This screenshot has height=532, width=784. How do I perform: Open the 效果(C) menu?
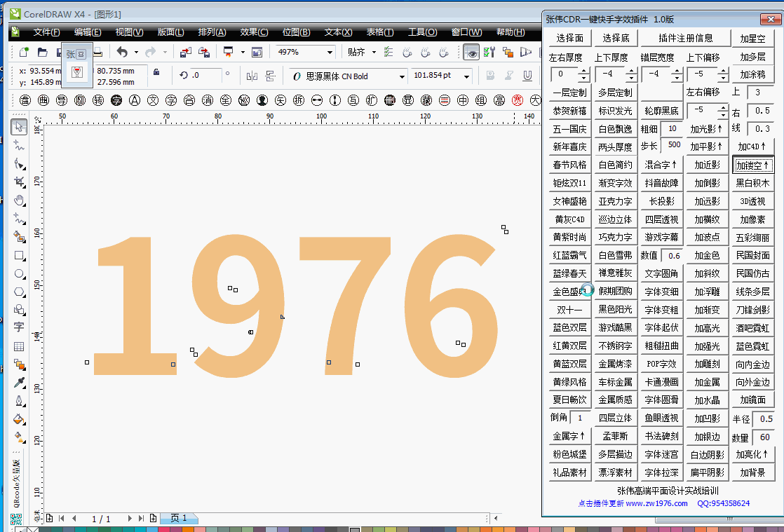(x=254, y=32)
